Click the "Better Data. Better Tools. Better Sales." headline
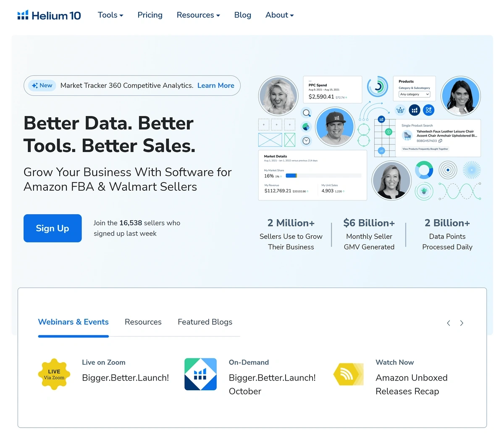This screenshot has height=447, width=504. click(x=110, y=134)
